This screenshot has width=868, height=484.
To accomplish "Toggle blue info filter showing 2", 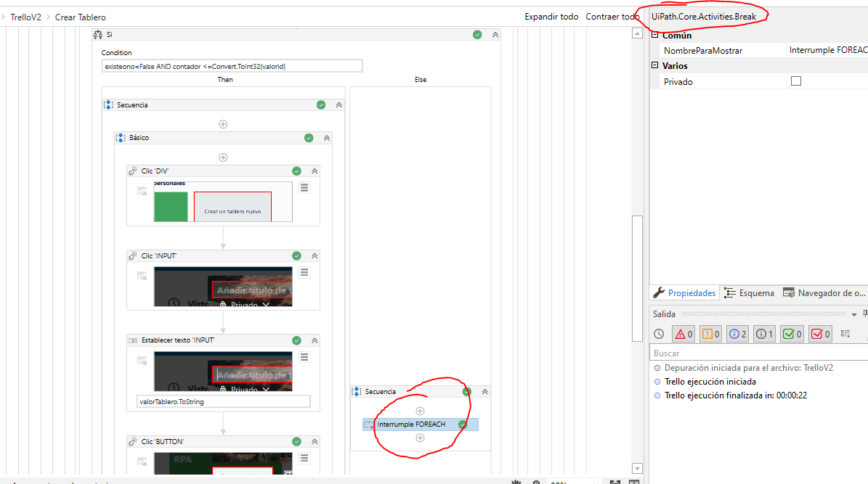I will (x=737, y=334).
